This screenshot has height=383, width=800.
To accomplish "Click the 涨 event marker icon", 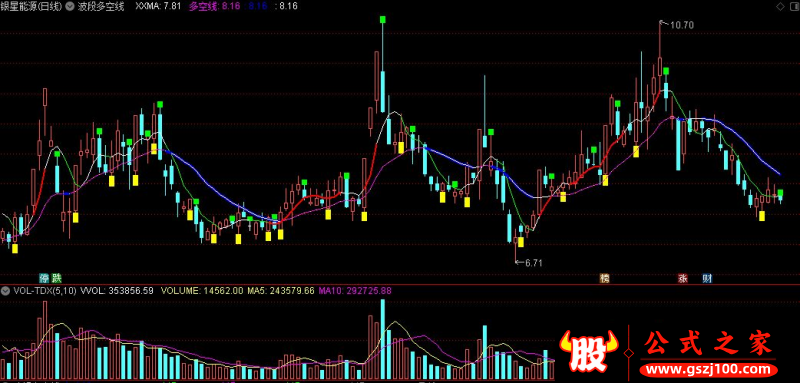I will (x=683, y=278).
